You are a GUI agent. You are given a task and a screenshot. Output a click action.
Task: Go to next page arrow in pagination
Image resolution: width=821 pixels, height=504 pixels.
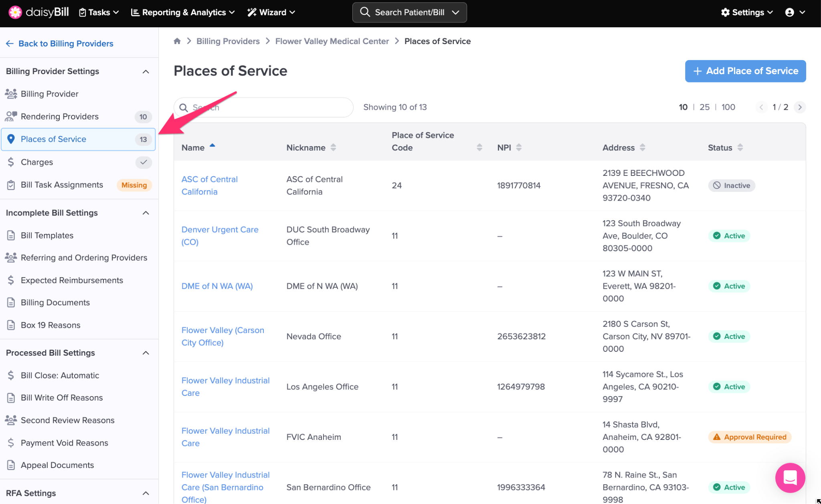(800, 107)
